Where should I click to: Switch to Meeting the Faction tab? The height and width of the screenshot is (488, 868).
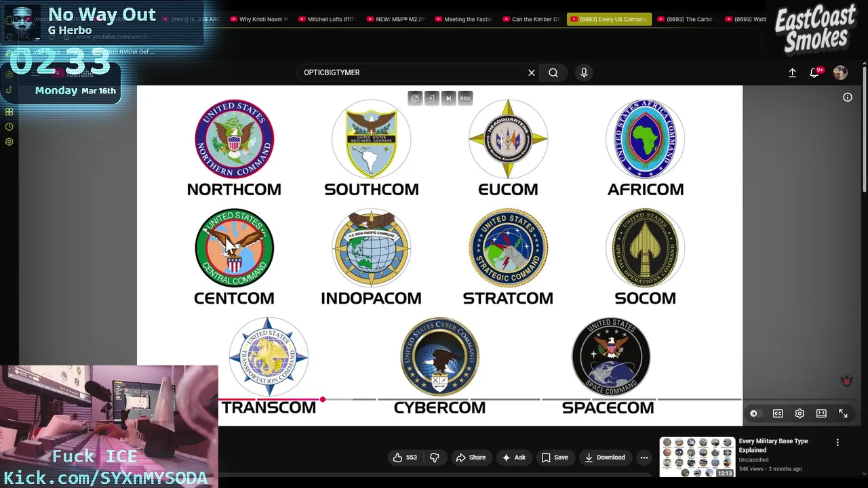[x=462, y=19]
